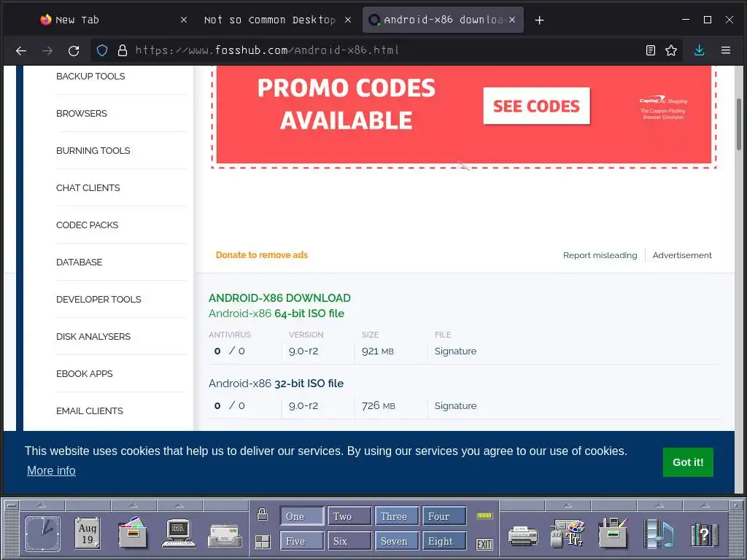Open Signature for the 32-bit ISO
The image size is (747, 560).
pos(455,405)
